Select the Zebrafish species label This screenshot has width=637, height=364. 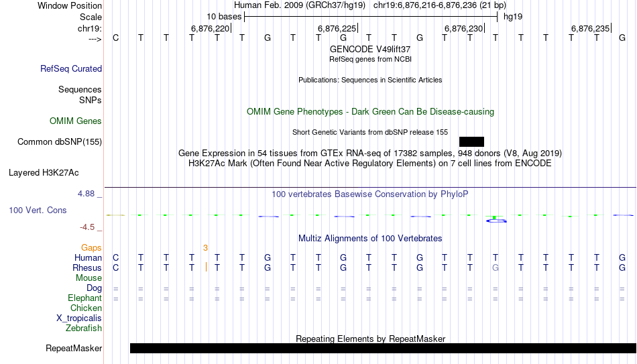tap(84, 328)
